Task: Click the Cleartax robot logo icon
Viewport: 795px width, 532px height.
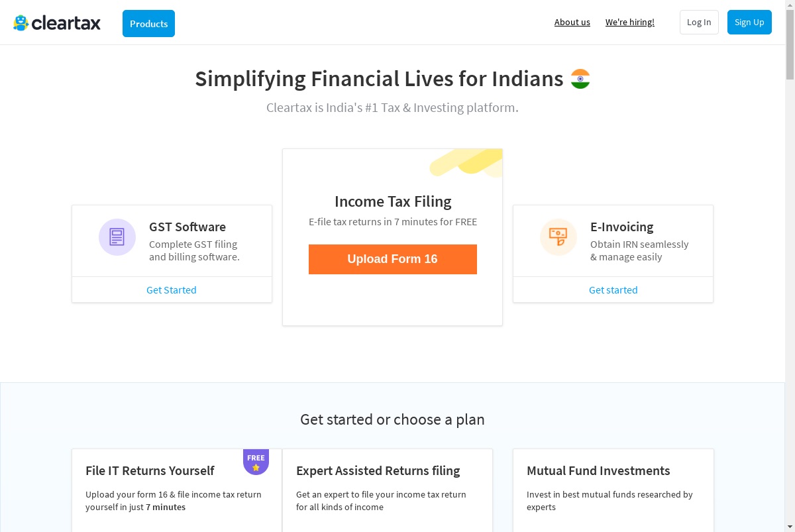Action: (21, 23)
